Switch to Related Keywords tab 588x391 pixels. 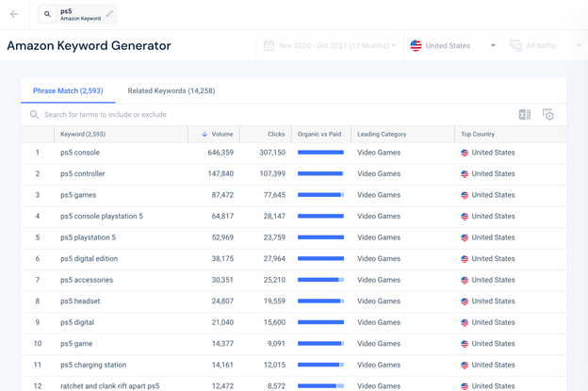171,91
